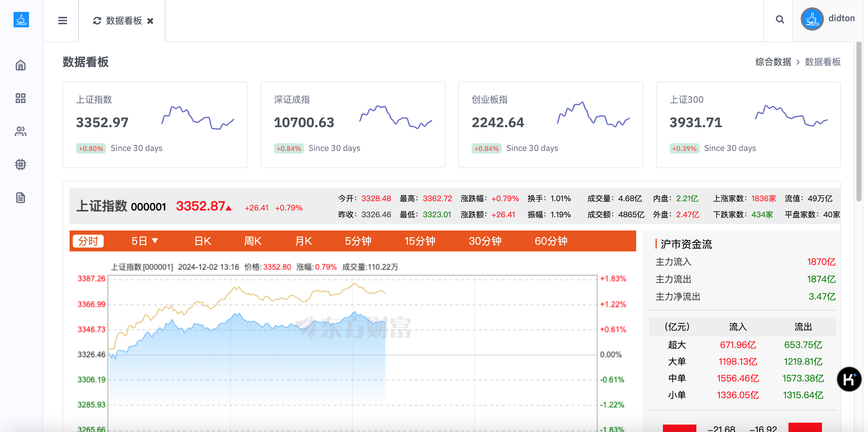The height and width of the screenshot is (432, 868).
Task: Click the blue app logo in sidebar
Action: coord(21,20)
